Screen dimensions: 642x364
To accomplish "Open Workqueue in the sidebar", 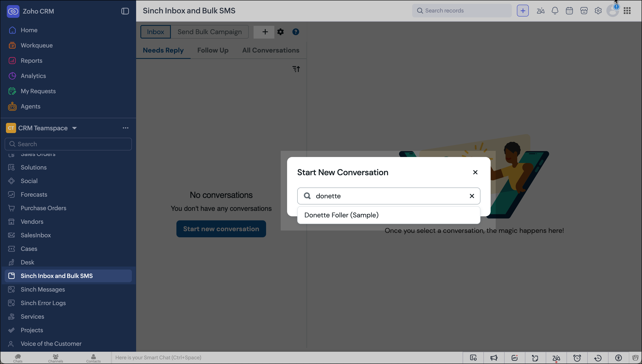I will tap(36, 46).
